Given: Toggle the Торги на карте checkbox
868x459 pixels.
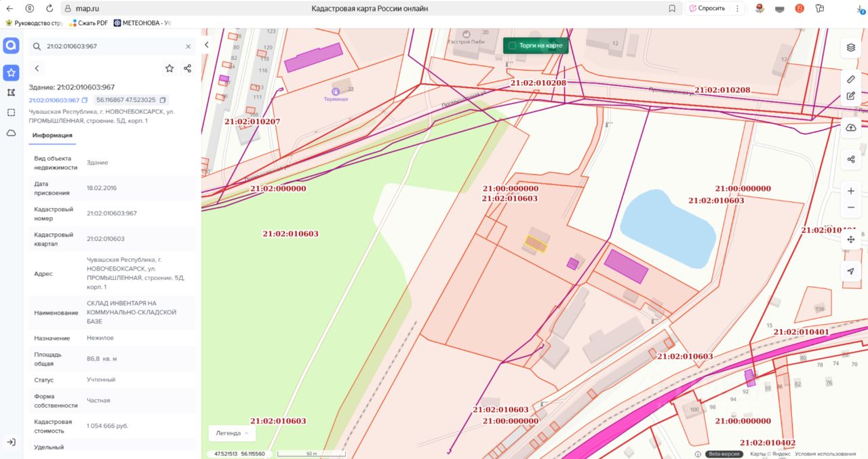Looking at the screenshot, I should pyautogui.click(x=512, y=45).
